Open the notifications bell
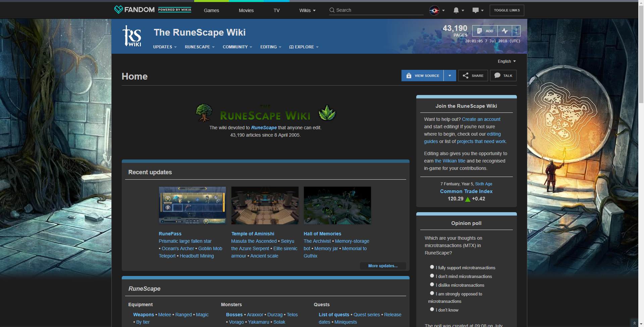This screenshot has width=644, height=327. click(456, 10)
